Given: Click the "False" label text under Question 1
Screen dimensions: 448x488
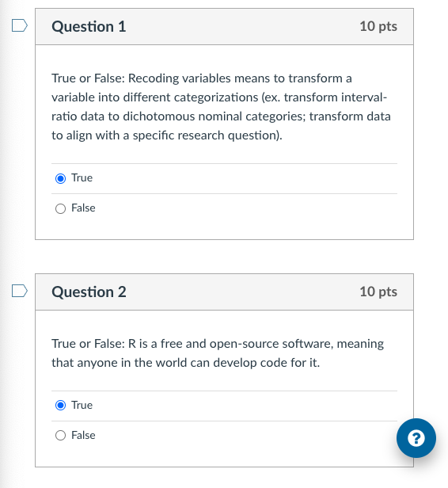Looking at the screenshot, I should point(83,208).
